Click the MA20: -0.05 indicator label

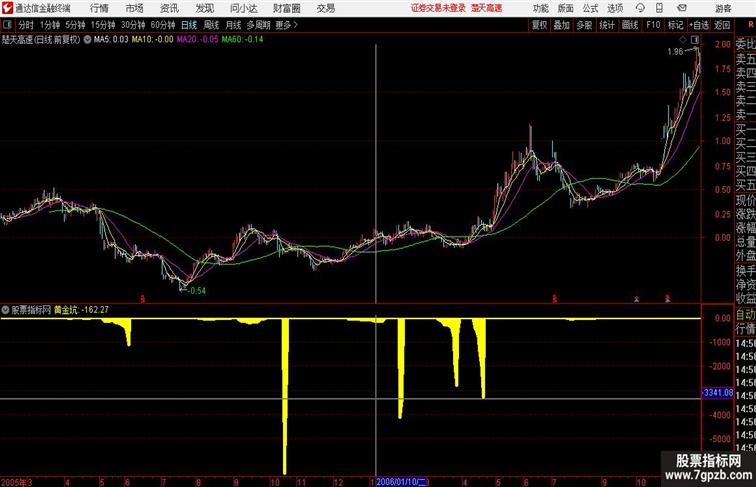(197, 40)
